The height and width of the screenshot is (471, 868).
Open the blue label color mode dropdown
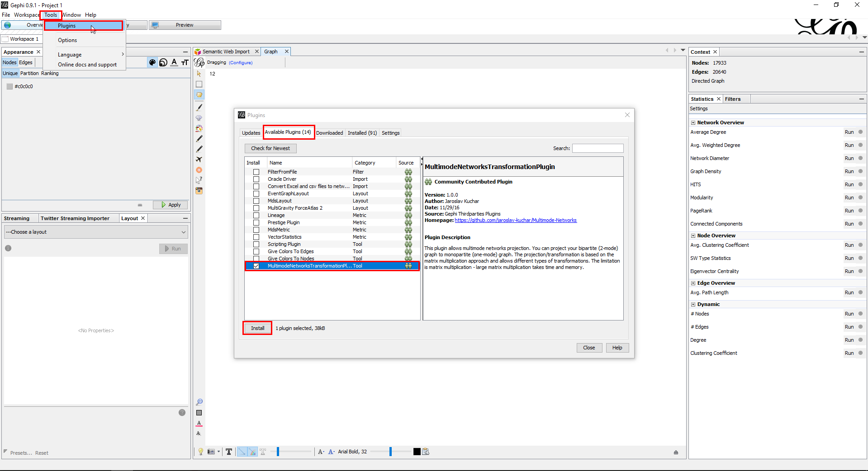click(332, 452)
